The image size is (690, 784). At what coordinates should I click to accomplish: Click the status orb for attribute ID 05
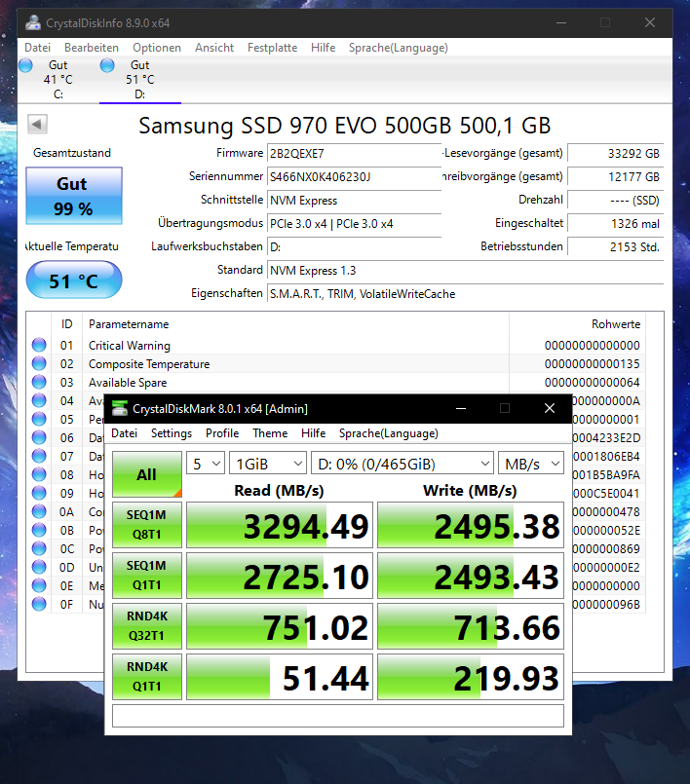point(39,419)
